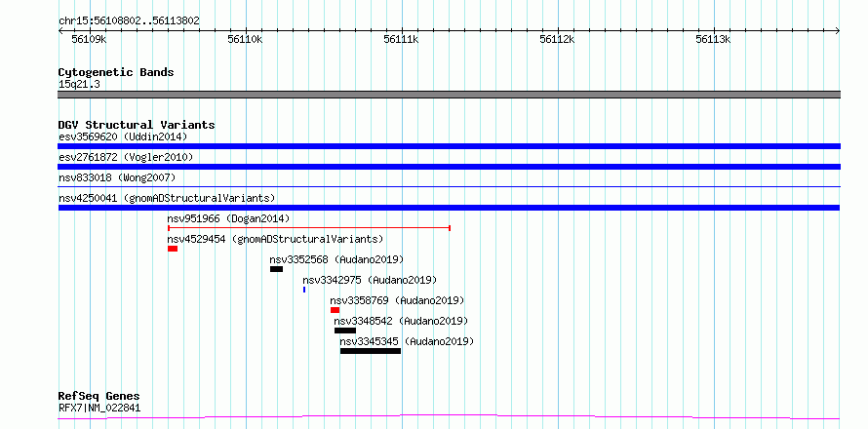This screenshot has height=429, width=868.
Task: Click the black nsv3352568 variant block
Action: (276, 269)
